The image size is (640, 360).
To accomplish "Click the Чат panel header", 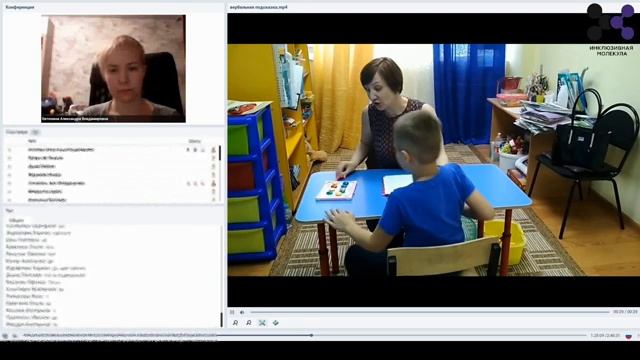I will (x=10, y=211).
